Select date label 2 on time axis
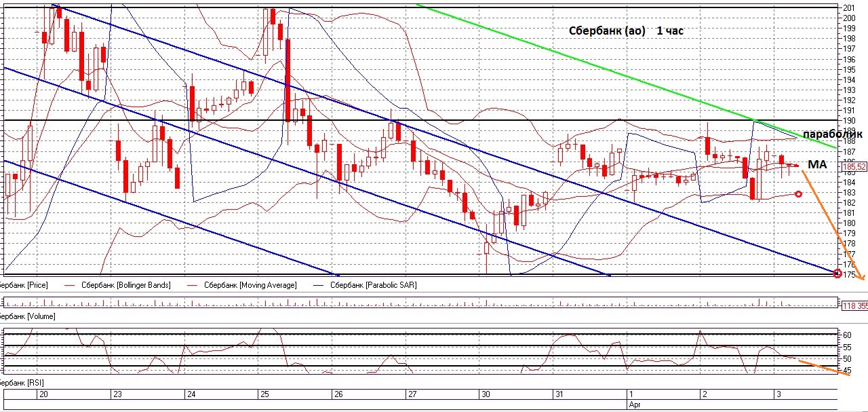The height and width of the screenshot is (412, 868). (x=704, y=394)
